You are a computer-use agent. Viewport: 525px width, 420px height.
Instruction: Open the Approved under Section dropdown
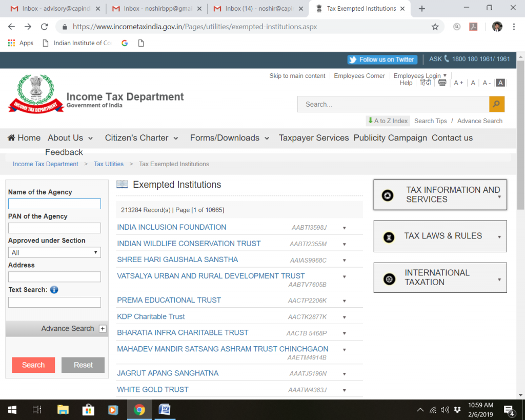(x=54, y=252)
